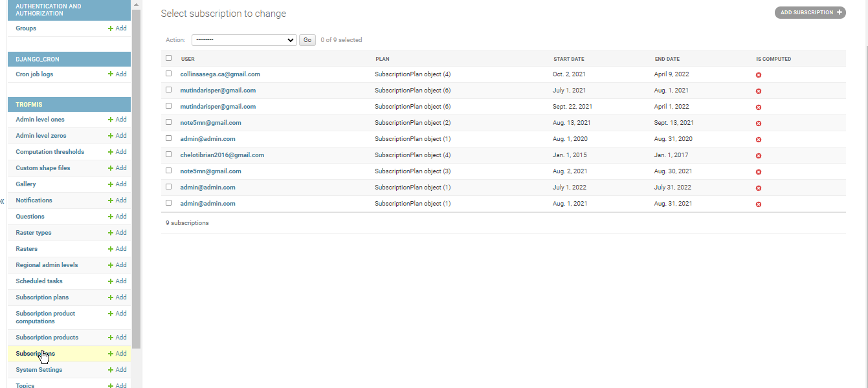Check the box for chelotibrian2016@gmail.com
This screenshot has width=868, height=388.
169,155
